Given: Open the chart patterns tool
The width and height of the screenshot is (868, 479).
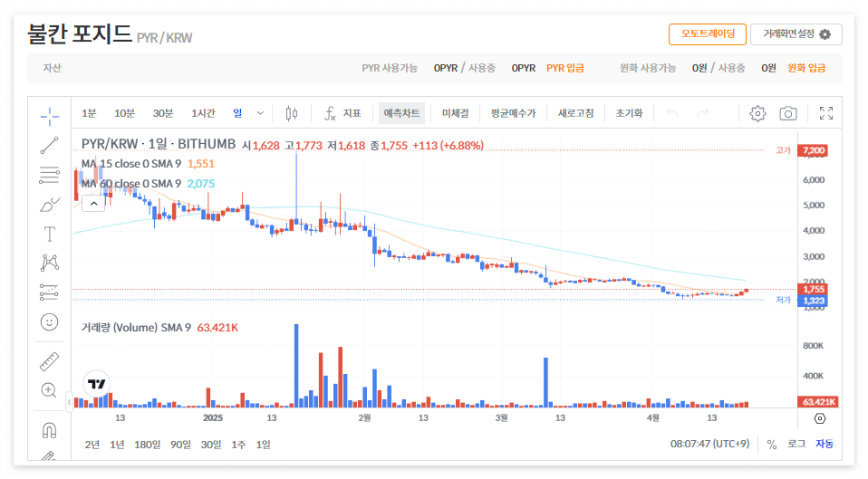Looking at the screenshot, I should [49, 263].
